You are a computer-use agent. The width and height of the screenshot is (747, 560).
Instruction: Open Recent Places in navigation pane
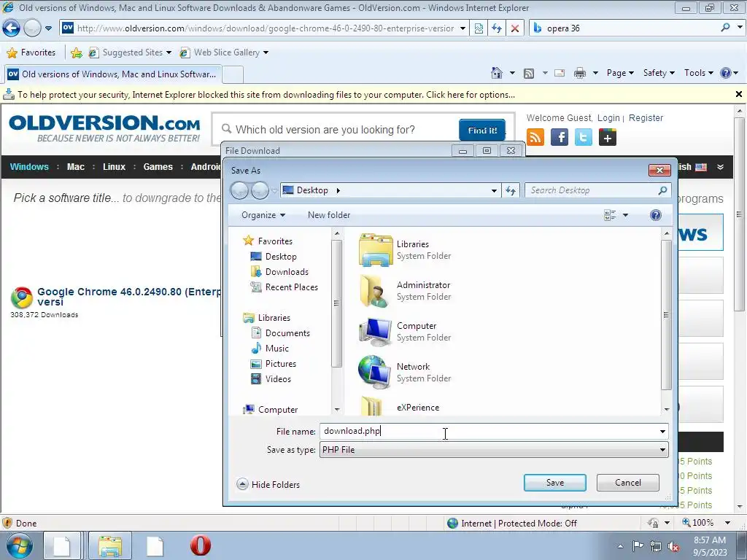coord(285,287)
